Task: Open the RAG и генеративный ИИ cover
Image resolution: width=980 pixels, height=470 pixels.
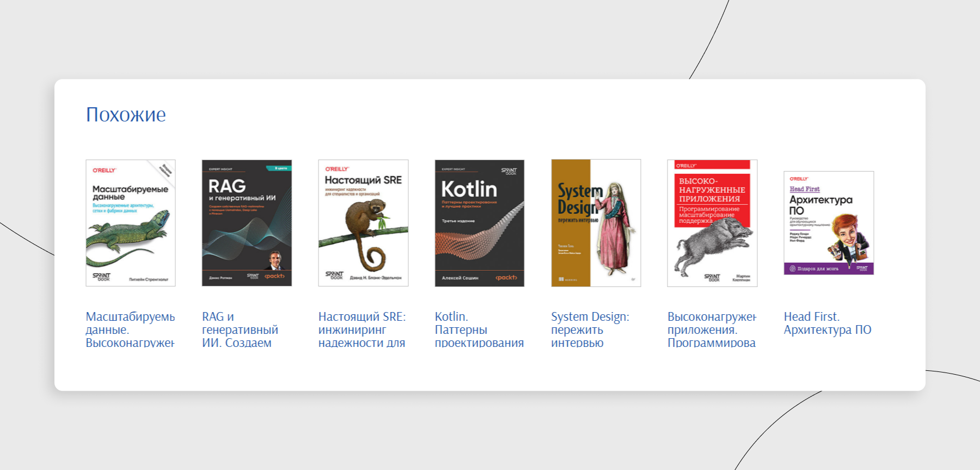Action: coord(247,223)
